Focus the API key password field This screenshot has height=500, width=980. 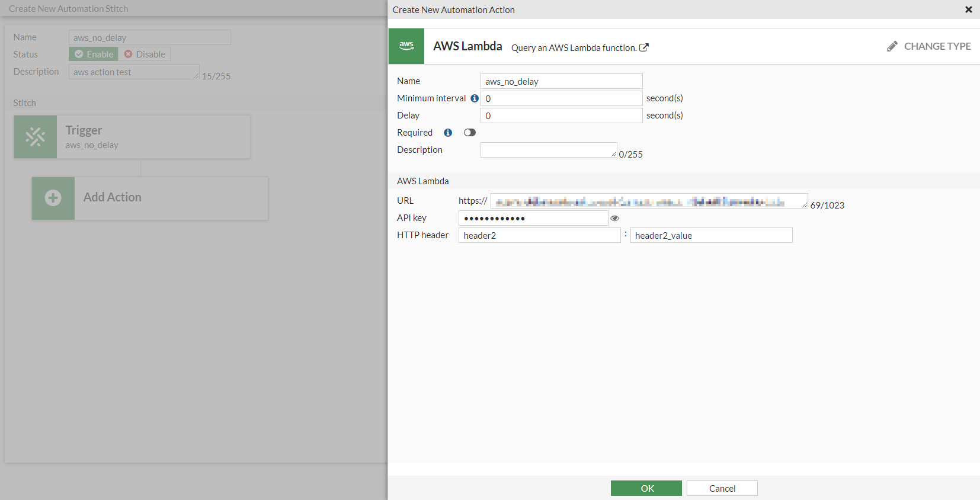click(x=533, y=218)
